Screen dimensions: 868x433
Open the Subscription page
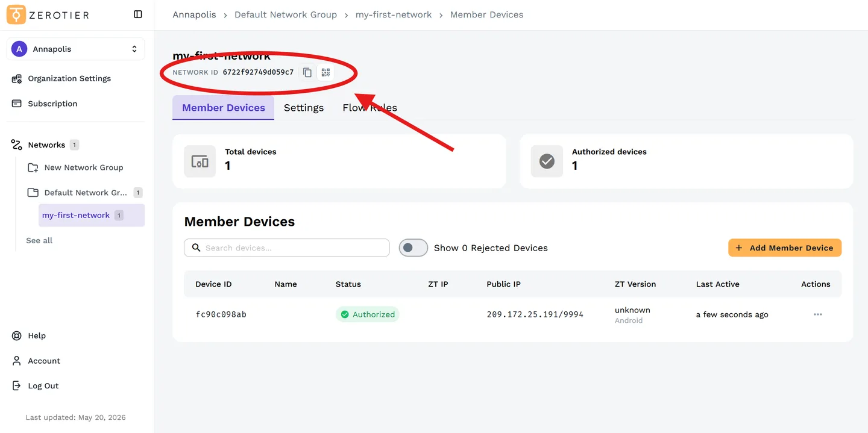pyautogui.click(x=52, y=104)
